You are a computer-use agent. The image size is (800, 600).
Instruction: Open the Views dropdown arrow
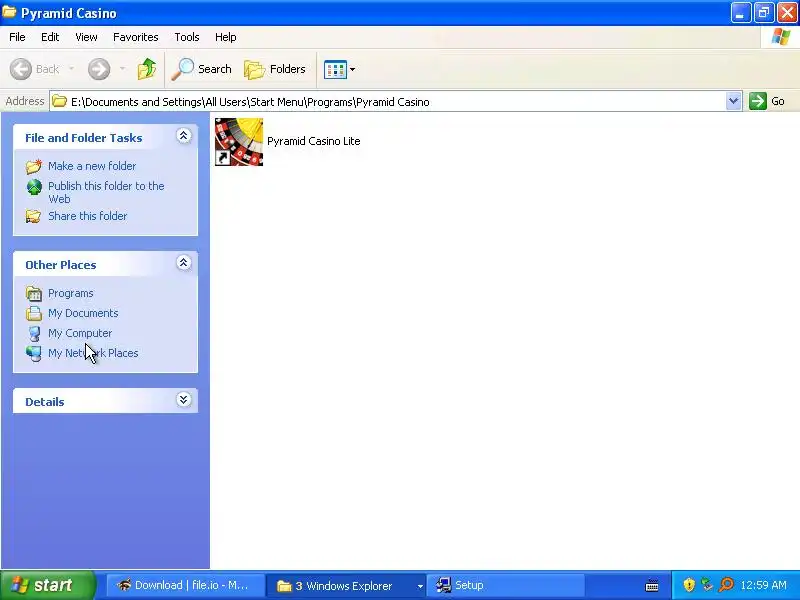tap(352, 69)
